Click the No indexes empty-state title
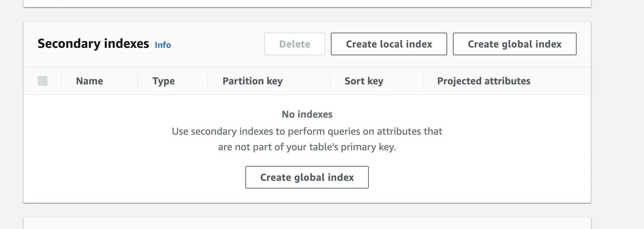The width and height of the screenshot is (644, 229). click(x=307, y=114)
